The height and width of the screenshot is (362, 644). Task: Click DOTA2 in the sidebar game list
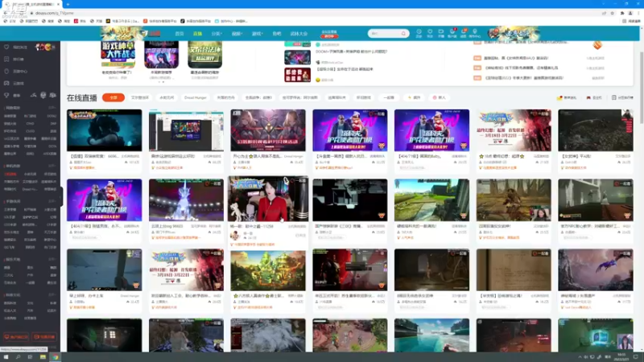point(52,116)
